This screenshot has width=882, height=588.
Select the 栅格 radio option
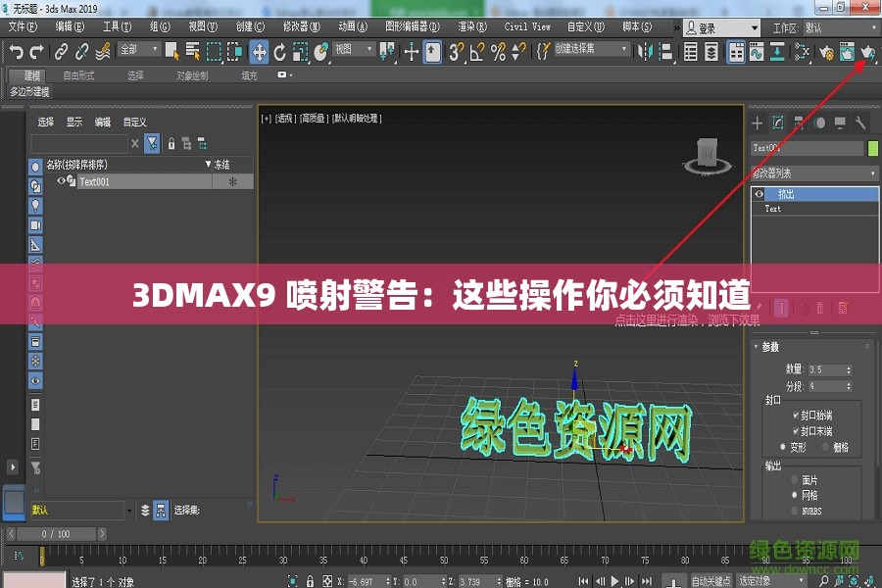[826, 447]
